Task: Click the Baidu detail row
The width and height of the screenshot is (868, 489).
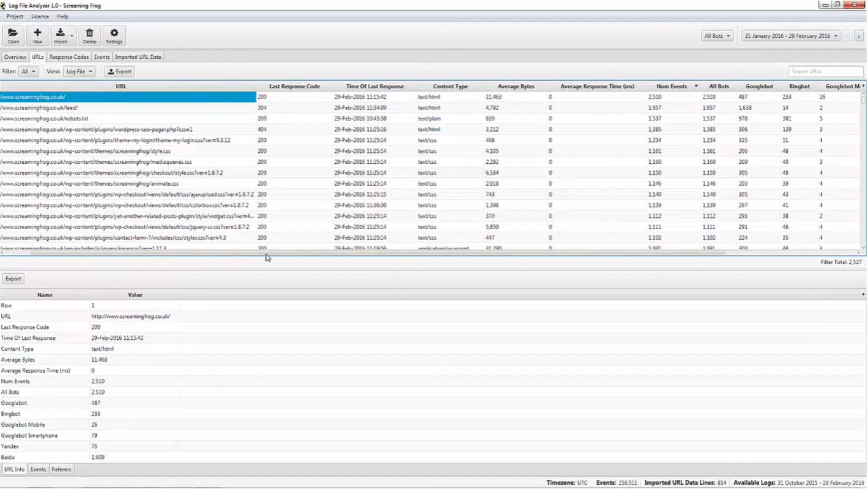Action: point(433,457)
